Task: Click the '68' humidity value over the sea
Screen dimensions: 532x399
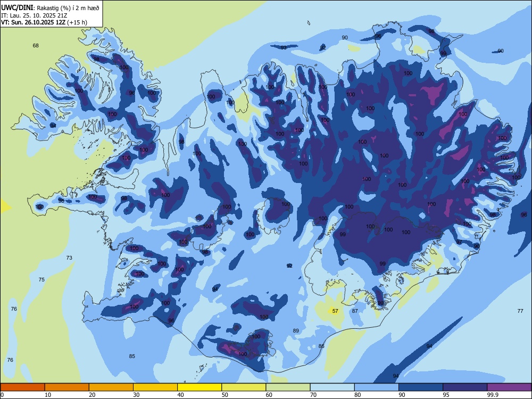Action: 36,45
